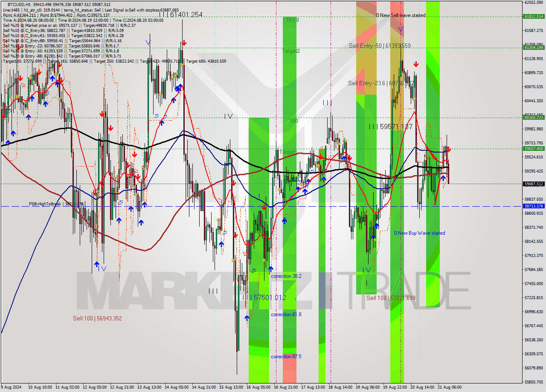
Task: Click the 'correction 61.8' label
Action: coord(286,314)
